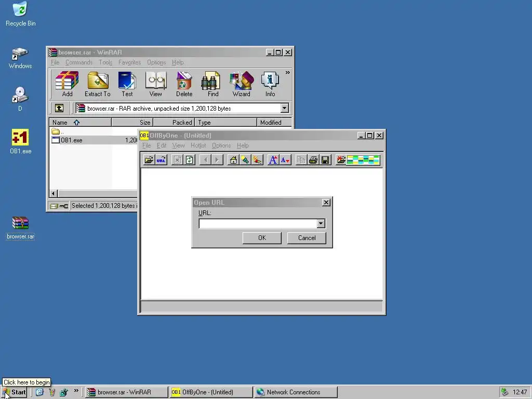Viewport: 532px width, 399px height.
Task: Click the Print icon in OffByOne toolbar
Action: coord(313,160)
